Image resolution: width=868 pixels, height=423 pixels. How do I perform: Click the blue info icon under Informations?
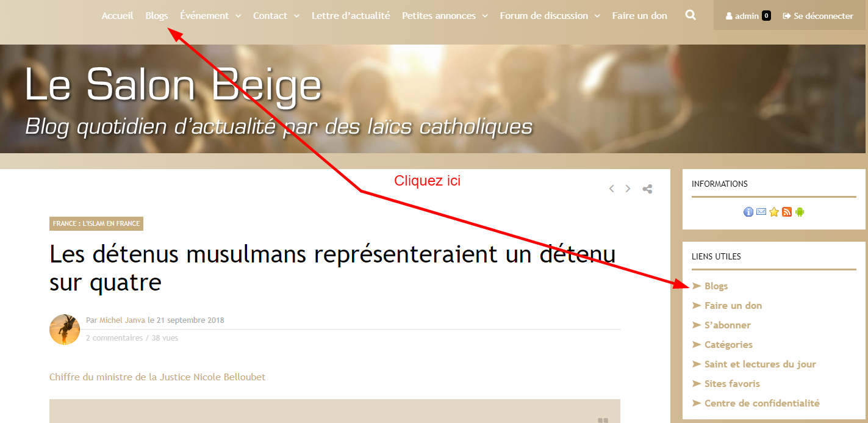point(748,212)
